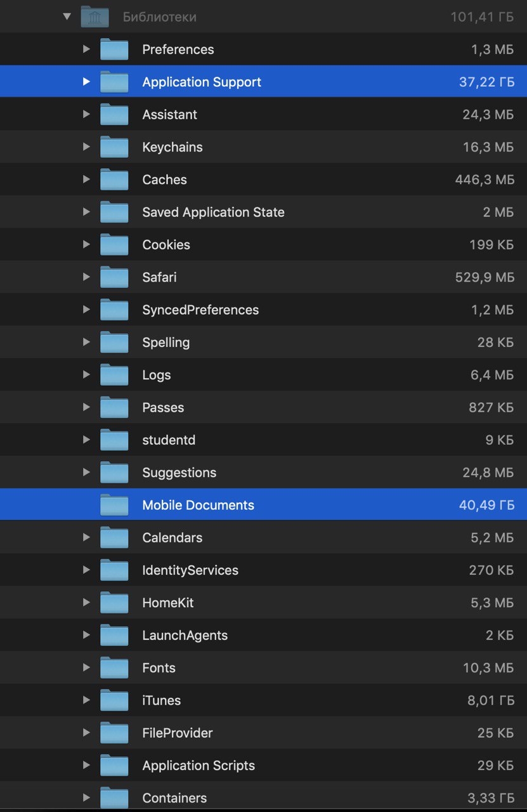Expand the Caches folder arrow
The width and height of the screenshot is (527, 812).
click(x=86, y=179)
